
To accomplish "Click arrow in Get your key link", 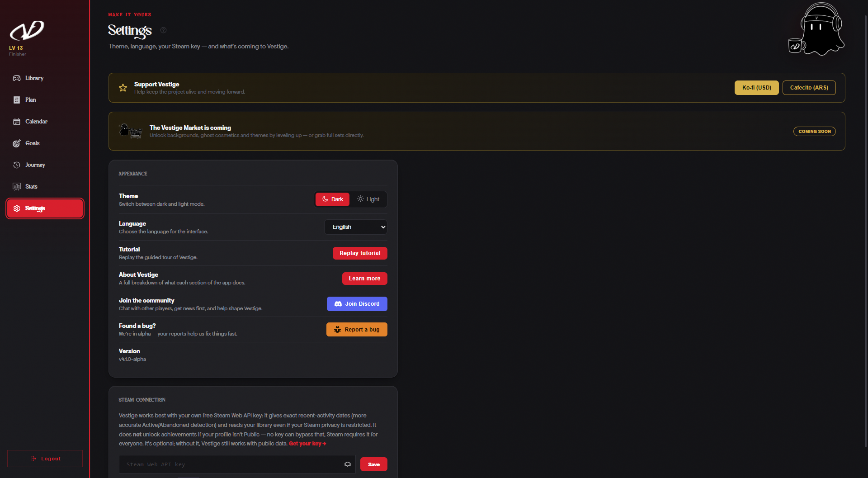I will click(325, 444).
